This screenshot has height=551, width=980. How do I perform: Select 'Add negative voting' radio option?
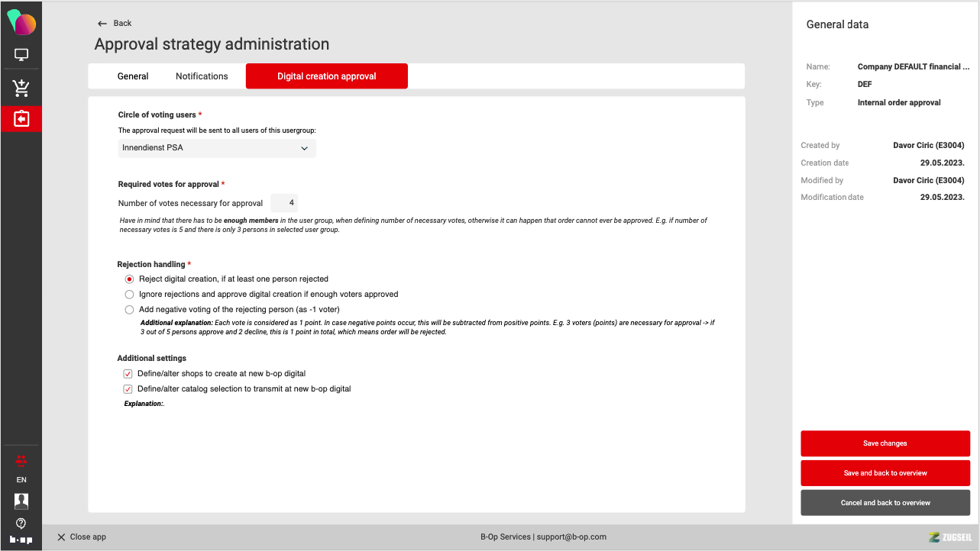tap(129, 309)
